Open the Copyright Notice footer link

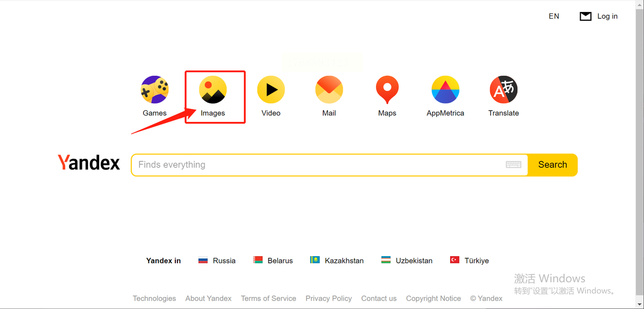click(x=433, y=299)
